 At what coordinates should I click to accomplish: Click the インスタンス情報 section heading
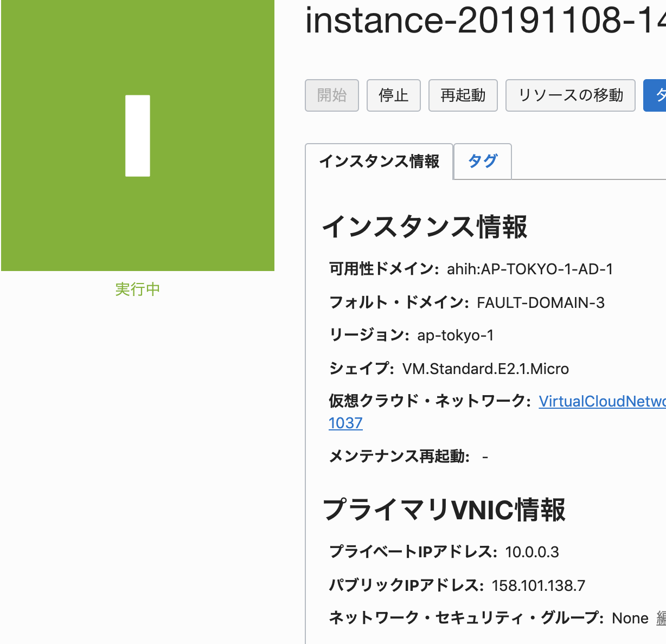click(425, 227)
